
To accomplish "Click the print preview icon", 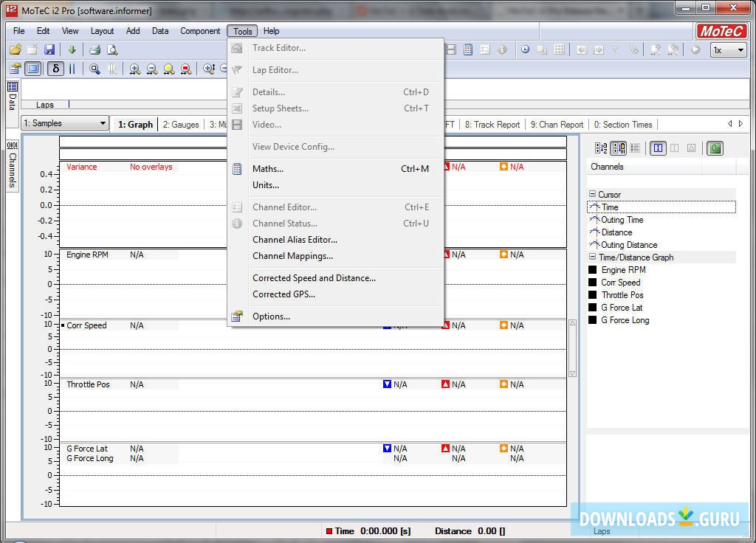I will pyautogui.click(x=112, y=49).
